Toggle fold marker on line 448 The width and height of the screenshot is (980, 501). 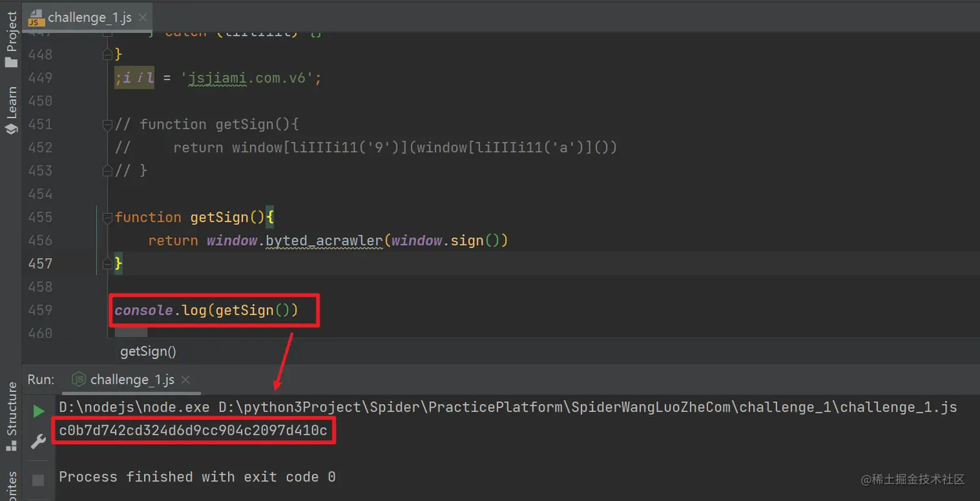pos(108,54)
